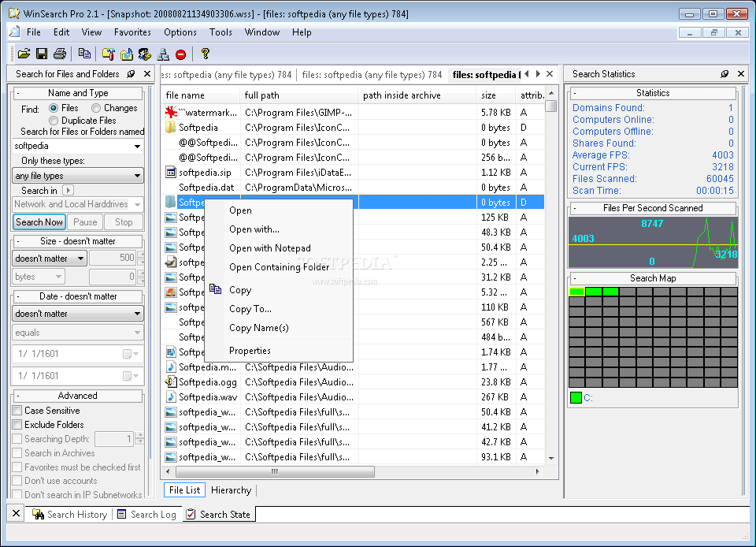
Task: Enable the Case Sensitive checkbox
Action: point(17,411)
